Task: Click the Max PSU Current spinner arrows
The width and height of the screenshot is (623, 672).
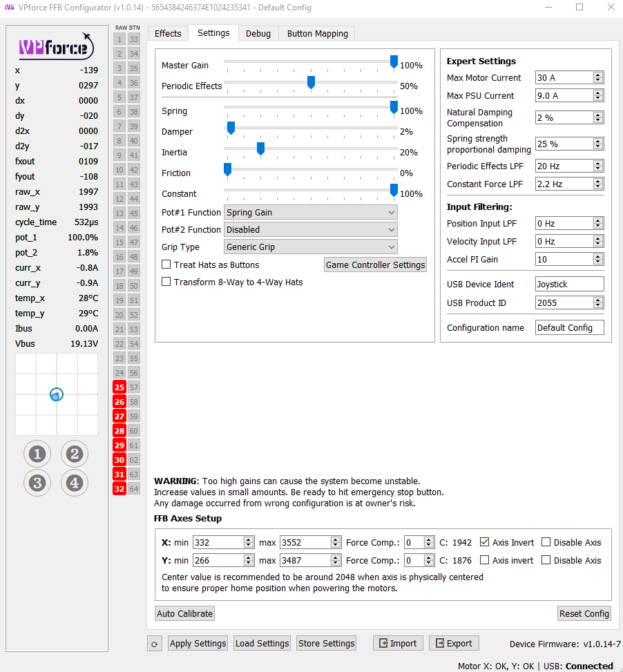Action: point(598,95)
